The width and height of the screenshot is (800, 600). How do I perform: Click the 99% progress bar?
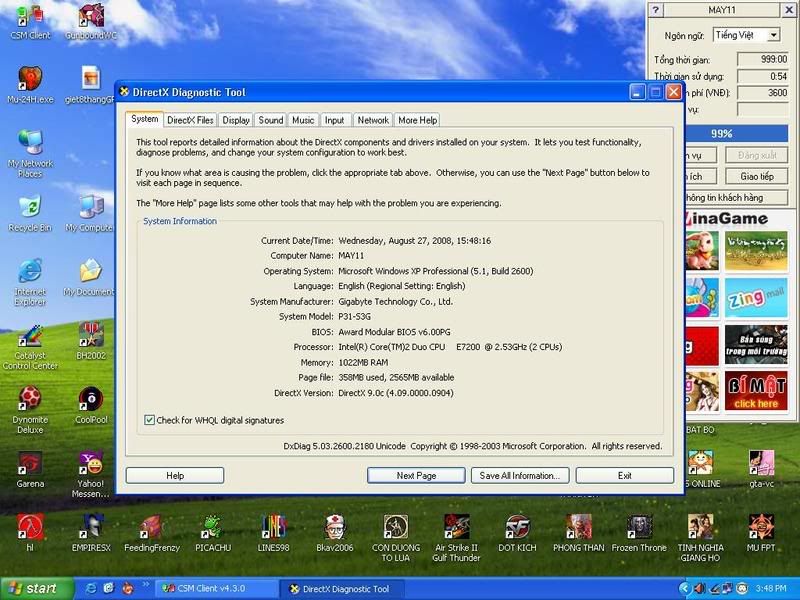pyautogui.click(x=735, y=134)
